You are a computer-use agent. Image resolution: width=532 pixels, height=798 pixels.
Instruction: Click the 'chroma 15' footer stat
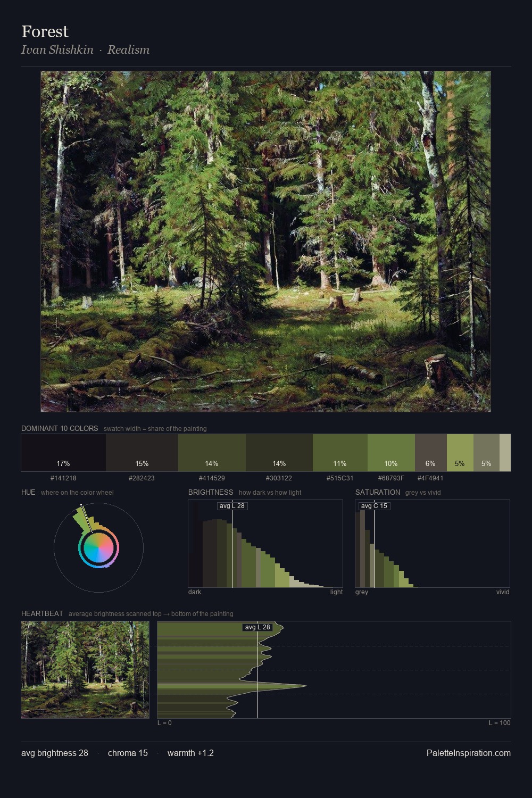[x=128, y=753]
